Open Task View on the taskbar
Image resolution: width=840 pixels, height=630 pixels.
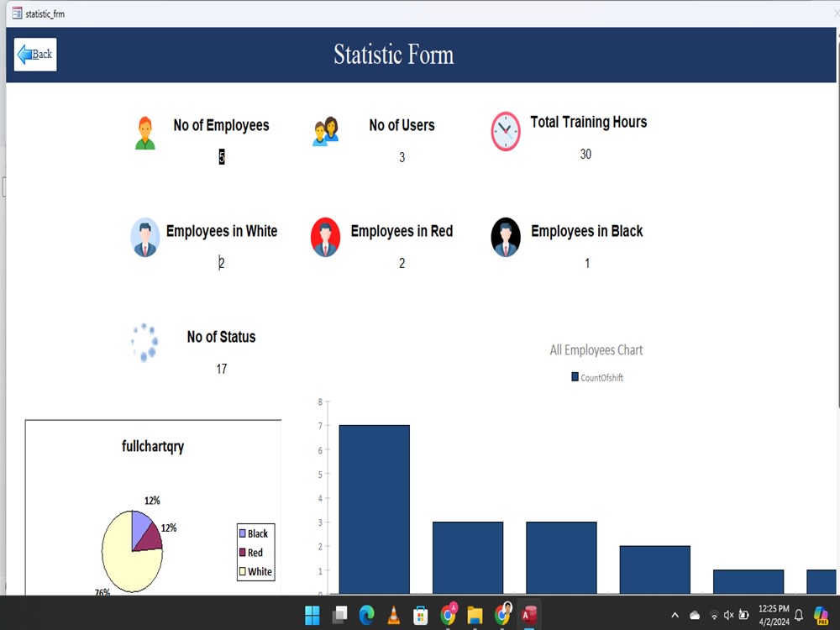339,616
